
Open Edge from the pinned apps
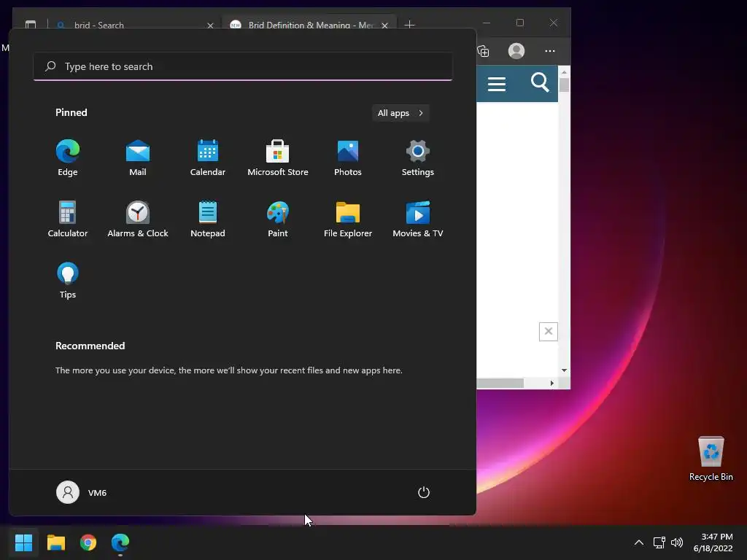68,158
